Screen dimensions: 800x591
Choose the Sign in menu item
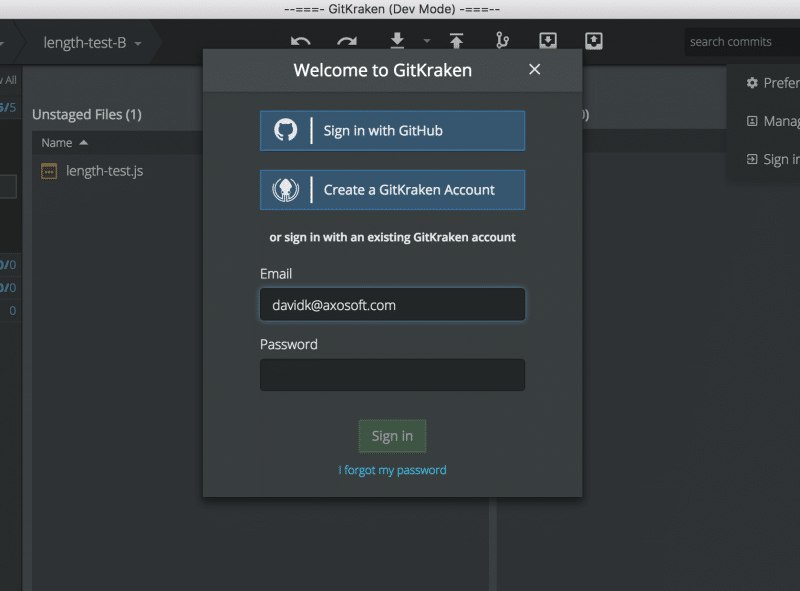tap(773, 159)
